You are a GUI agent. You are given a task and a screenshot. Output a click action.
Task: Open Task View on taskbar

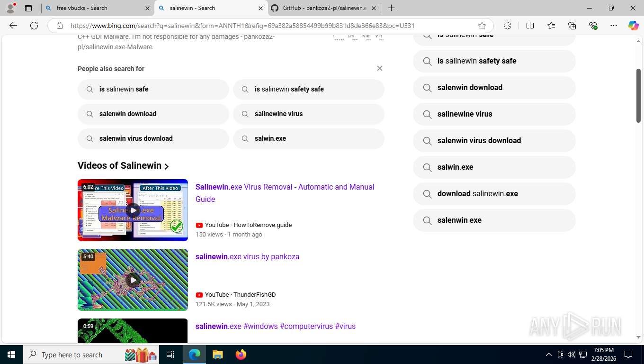pyautogui.click(x=171, y=355)
